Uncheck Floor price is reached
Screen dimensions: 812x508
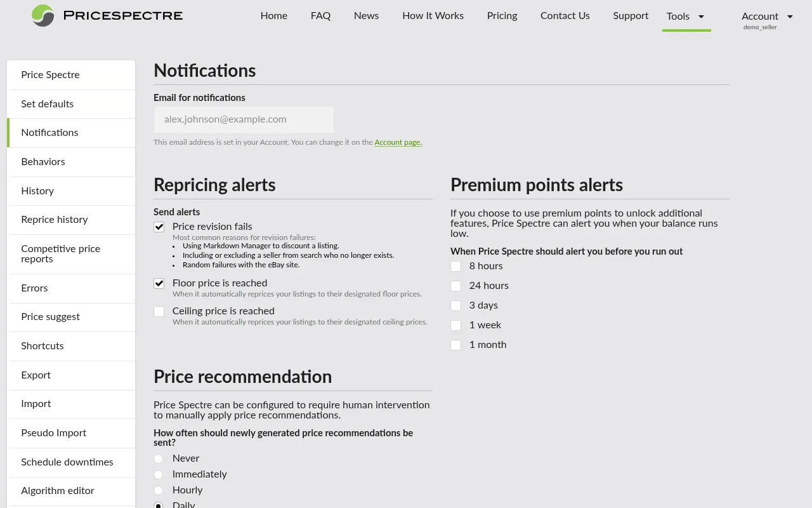coord(159,283)
